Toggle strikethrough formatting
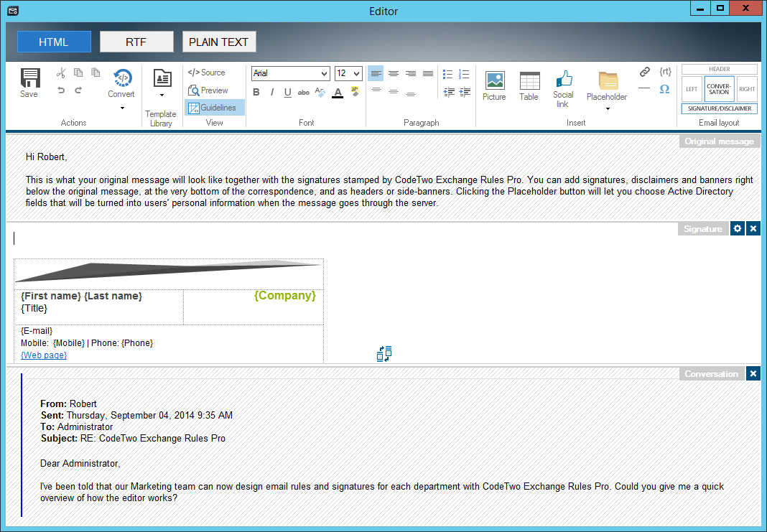767x532 pixels. pos(304,92)
